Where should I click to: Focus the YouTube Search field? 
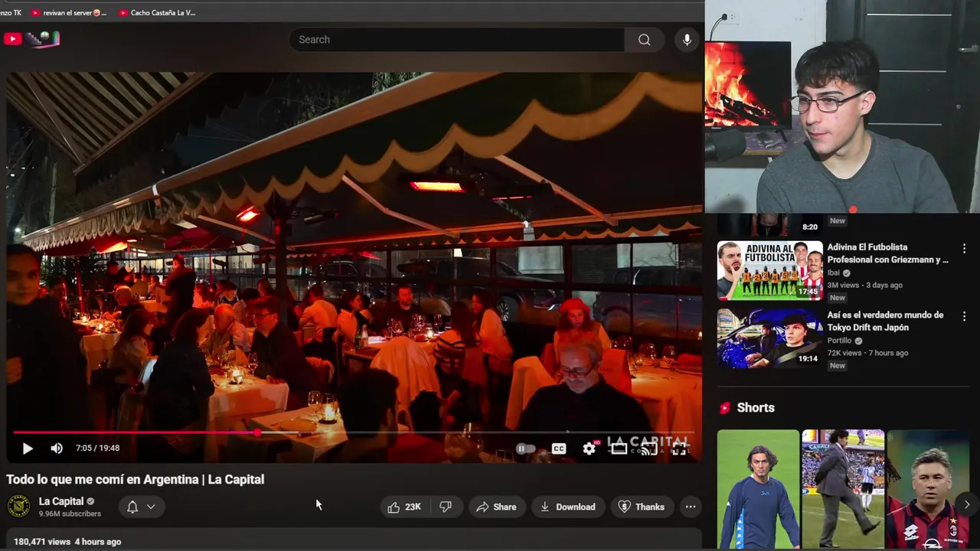tap(456, 40)
